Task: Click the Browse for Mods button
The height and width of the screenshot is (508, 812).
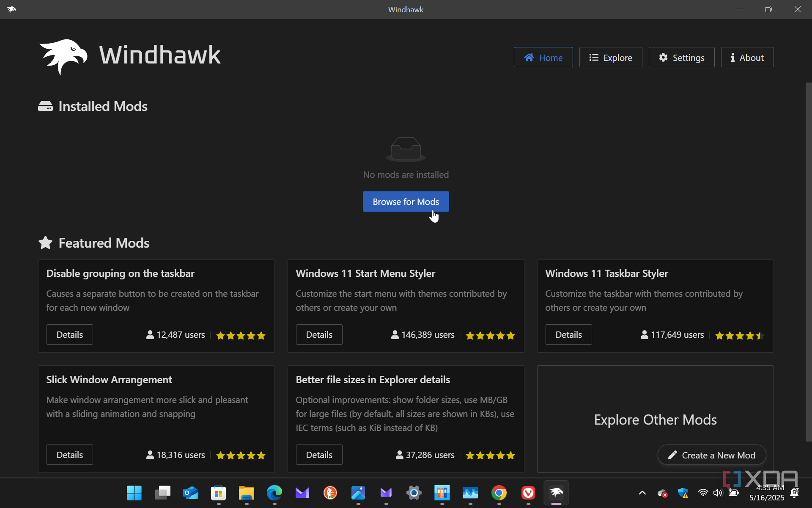Action: tap(406, 202)
